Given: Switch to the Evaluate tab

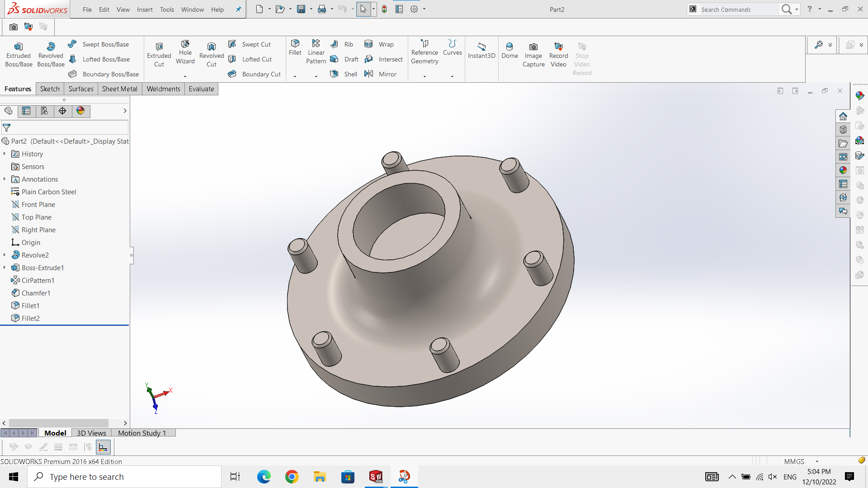Looking at the screenshot, I should click(201, 89).
